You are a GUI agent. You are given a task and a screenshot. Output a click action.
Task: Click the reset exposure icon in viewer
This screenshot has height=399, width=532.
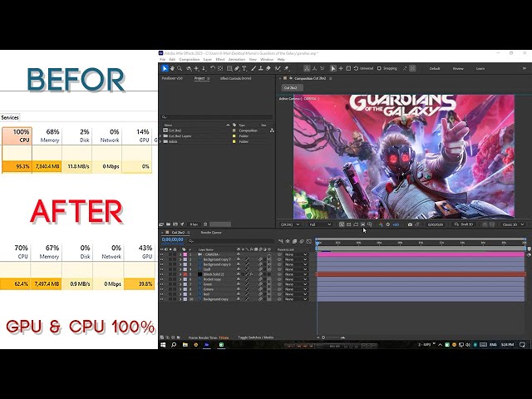(x=388, y=224)
